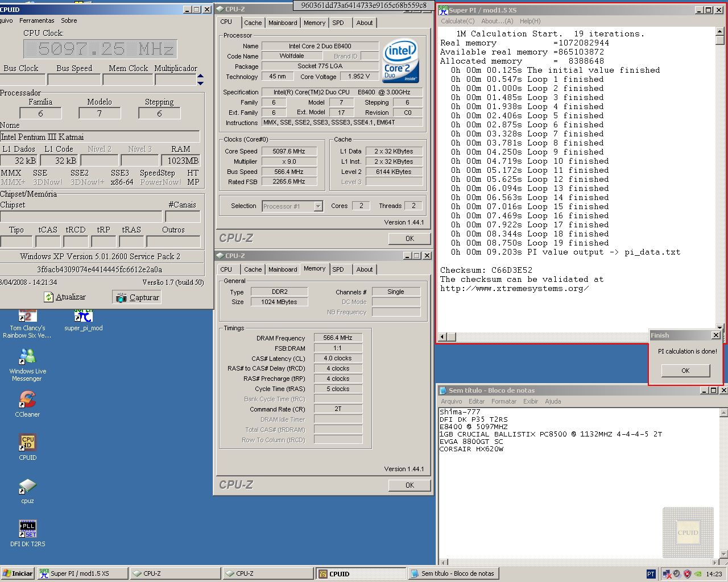
Task: Launch Windows Live Messenger desktop icon
Action: [x=27, y=365]
